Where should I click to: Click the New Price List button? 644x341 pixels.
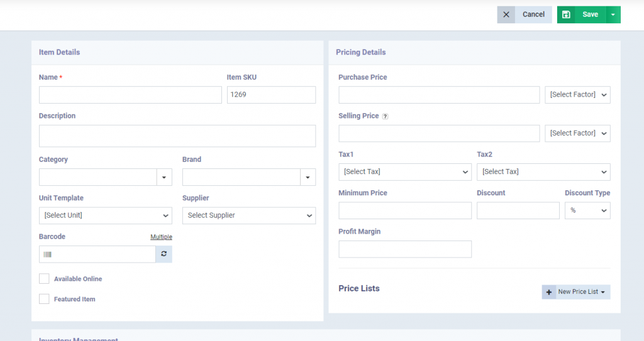[x=576, y=292]
